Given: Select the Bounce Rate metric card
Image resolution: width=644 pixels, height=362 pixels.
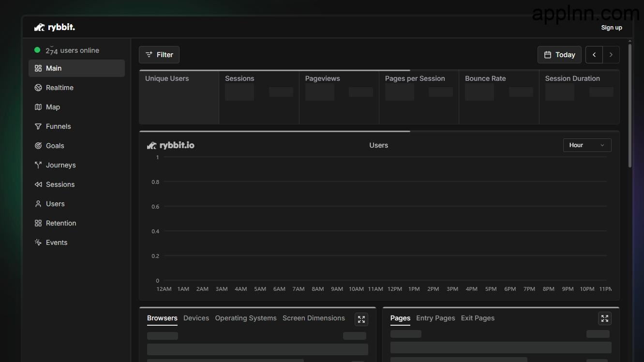Looking at the screenshot, I should point(499,97).
